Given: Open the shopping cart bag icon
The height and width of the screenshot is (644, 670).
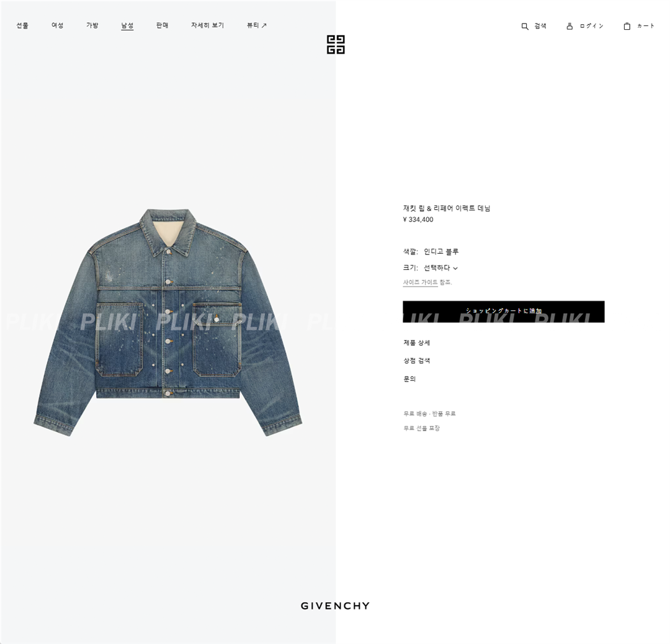Looking at the screenshot, I should pos(627,26).
